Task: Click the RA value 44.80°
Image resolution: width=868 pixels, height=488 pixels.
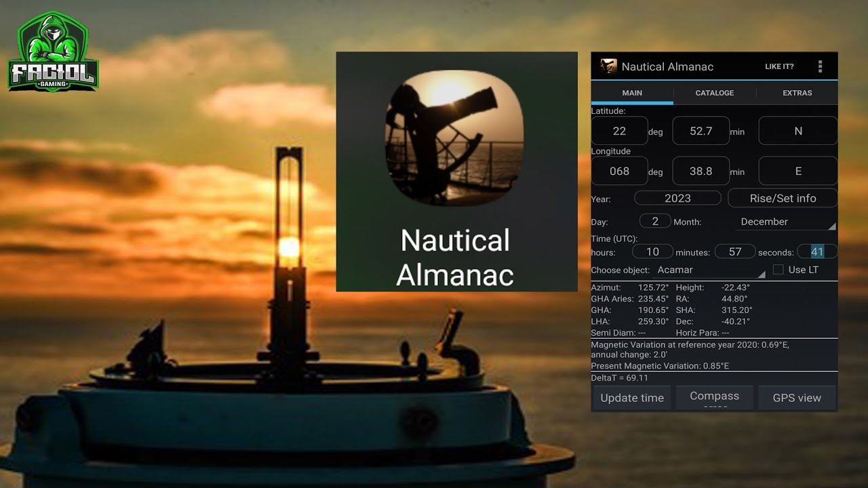Action: point(734,299)
